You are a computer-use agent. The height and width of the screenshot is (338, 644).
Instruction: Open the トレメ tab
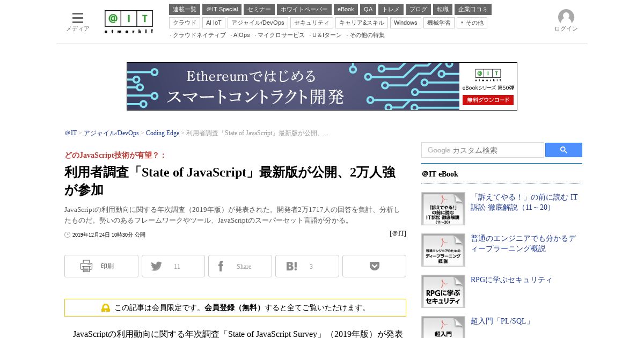391,10
